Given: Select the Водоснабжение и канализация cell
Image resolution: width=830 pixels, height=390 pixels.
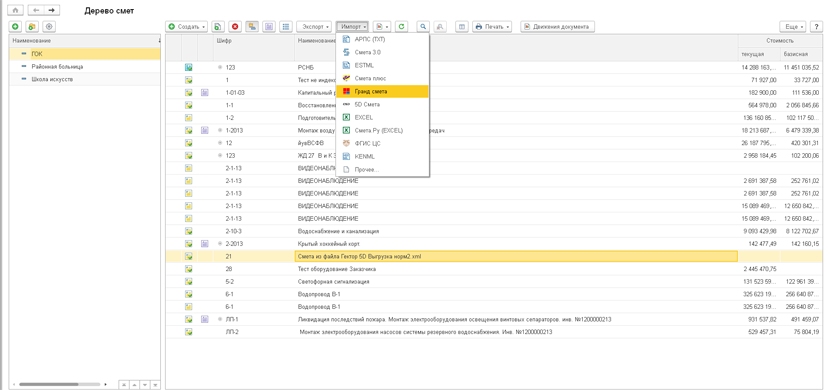Looking at the screenshot, I should point(516,231).
